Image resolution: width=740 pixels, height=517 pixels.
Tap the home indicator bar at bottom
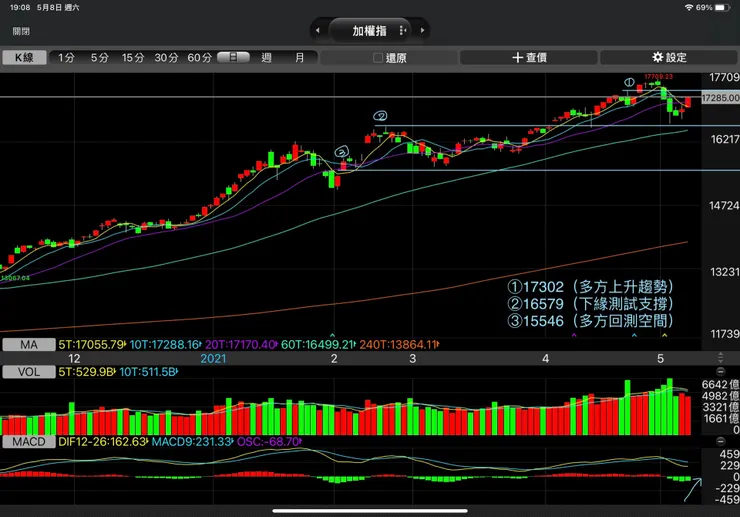tap(370, 511)
